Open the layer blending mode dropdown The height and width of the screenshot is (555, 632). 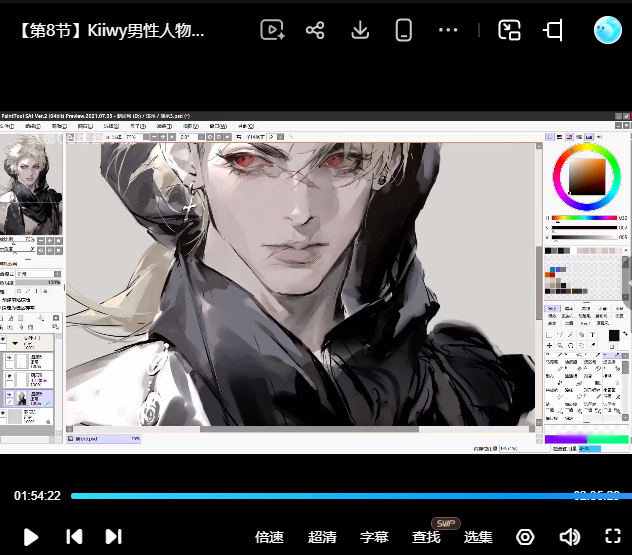pyautogui.click(x=39, y=274)
